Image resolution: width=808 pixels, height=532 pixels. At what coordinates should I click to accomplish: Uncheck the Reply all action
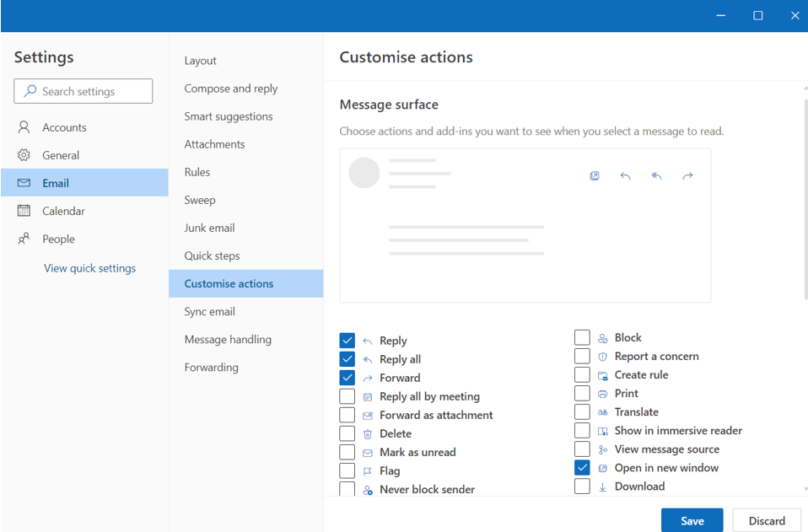(x=347, y=358)
